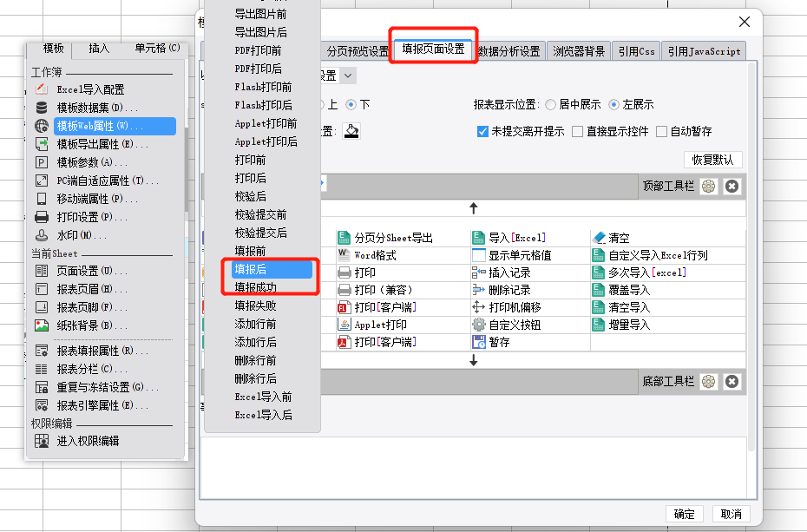807x532 pixels.
Task: Select the 打印机偏移 icon
Action: [479, 307]
